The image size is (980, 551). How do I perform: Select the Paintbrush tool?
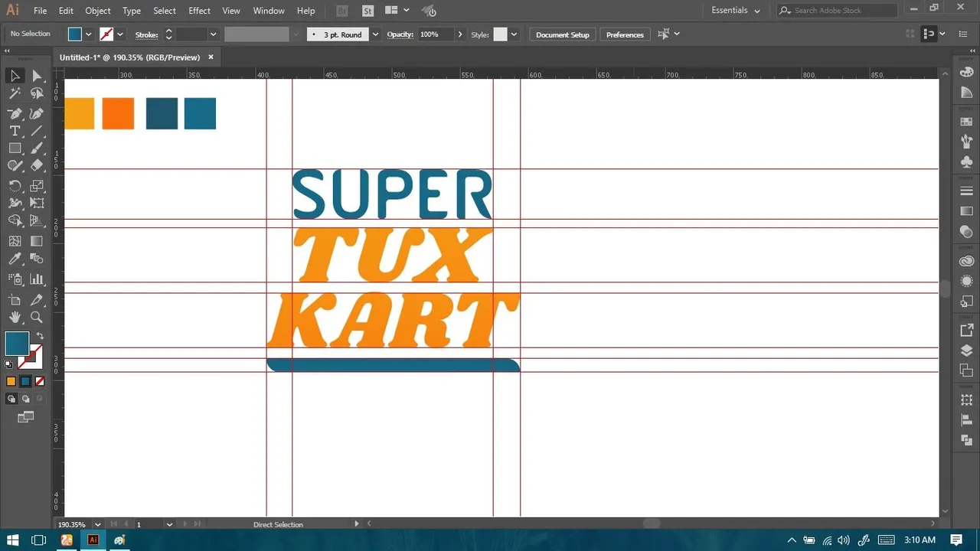[36, 148]
